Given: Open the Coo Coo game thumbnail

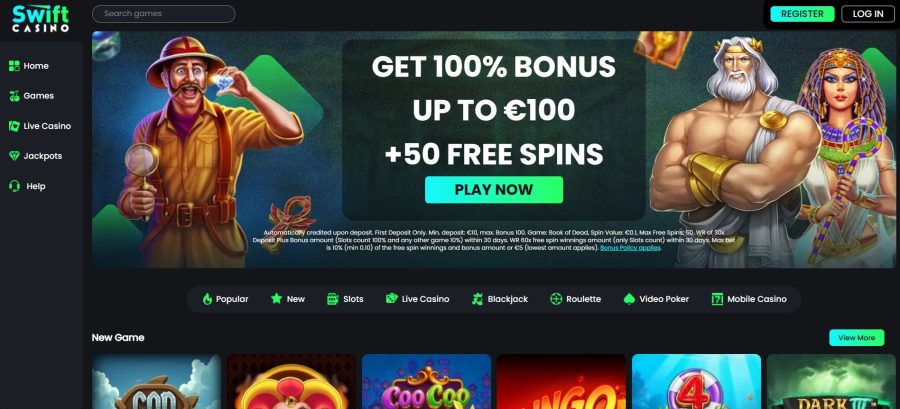Looking at the screenshot, I should 426,381.
